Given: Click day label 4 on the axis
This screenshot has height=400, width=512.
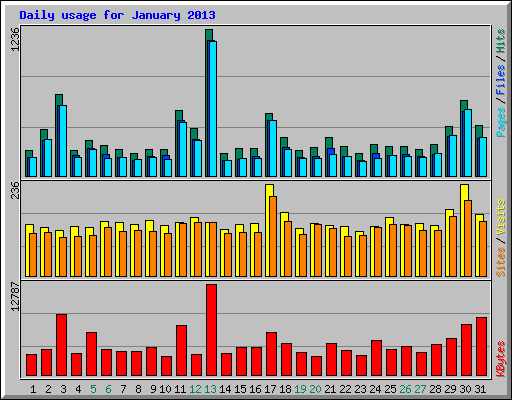Looking at the screenshot, I should click(78, 389).
